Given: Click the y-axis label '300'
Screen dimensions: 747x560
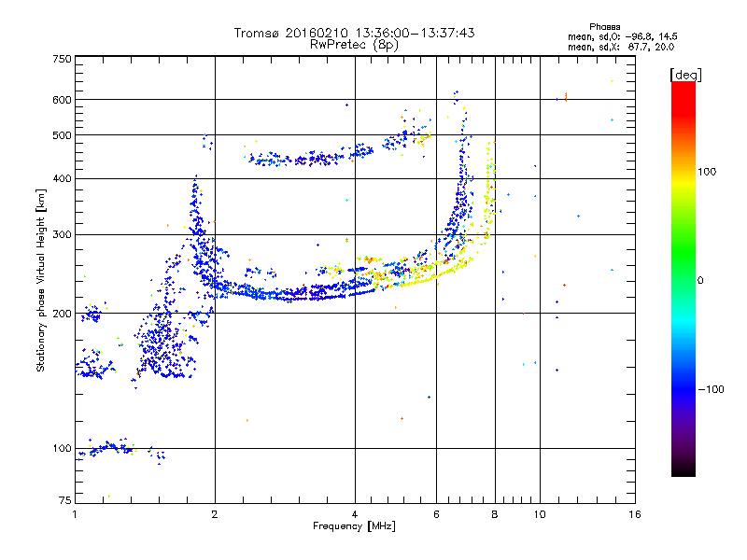Looking at the screenshot, I should point(62,234).
